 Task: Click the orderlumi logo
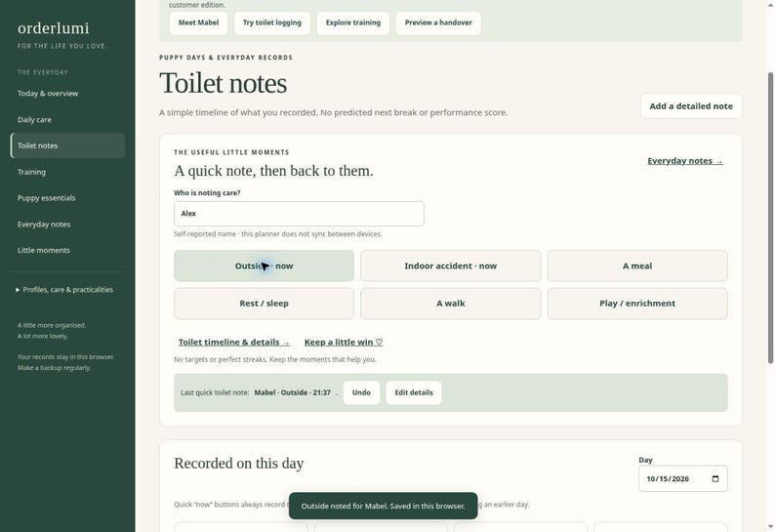coord(54,28)
